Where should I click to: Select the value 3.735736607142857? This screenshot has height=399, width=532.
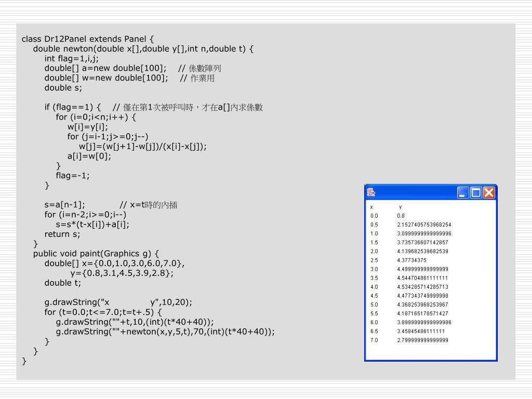[x=423, y=242]
